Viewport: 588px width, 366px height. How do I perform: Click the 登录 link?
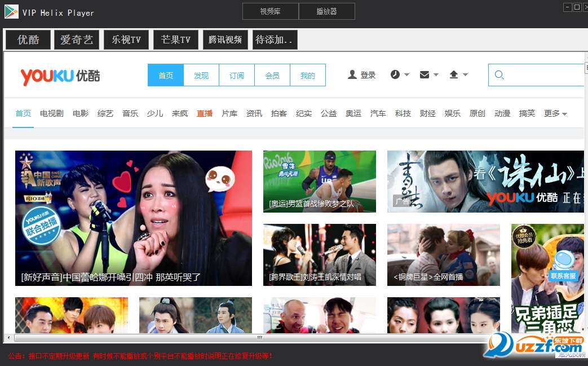(368, 75)
